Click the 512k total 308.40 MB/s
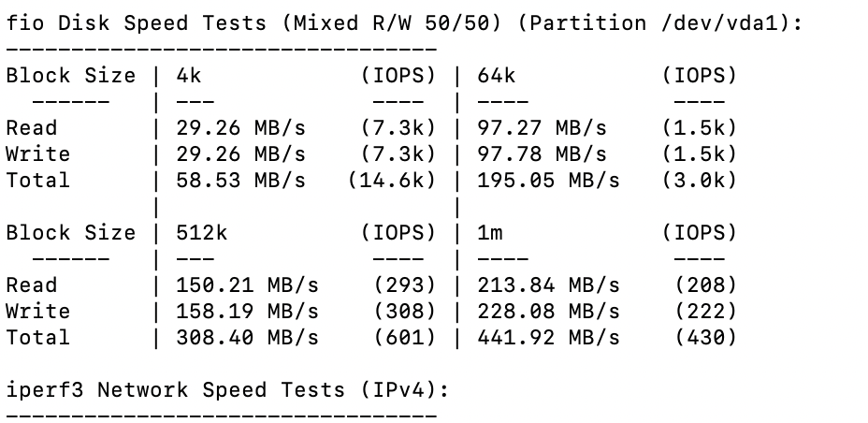The width and height of the screenshot is (868, 423). (248, 337)
